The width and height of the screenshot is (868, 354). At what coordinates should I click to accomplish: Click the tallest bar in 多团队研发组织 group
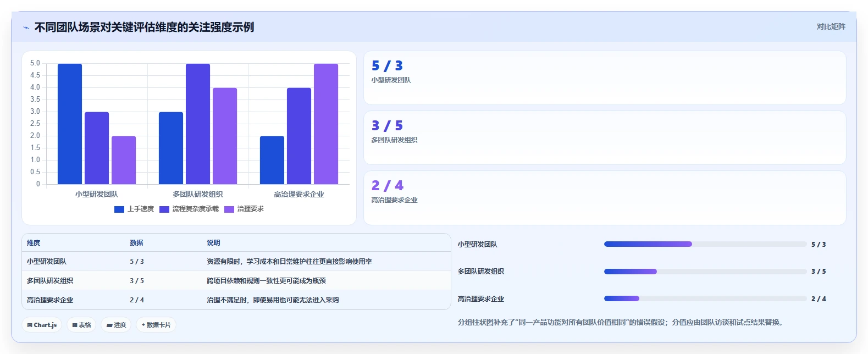click(x=198, y=124)
